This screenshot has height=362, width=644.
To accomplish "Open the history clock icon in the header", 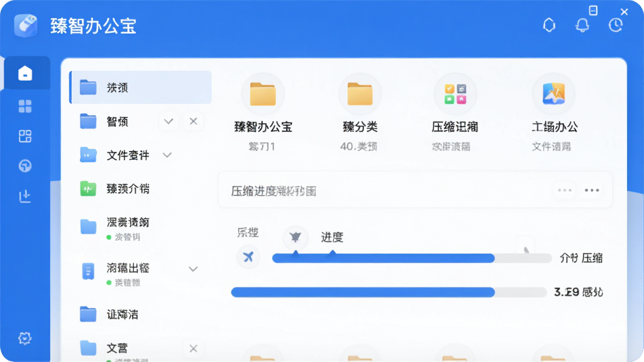I will coord(615,25).
